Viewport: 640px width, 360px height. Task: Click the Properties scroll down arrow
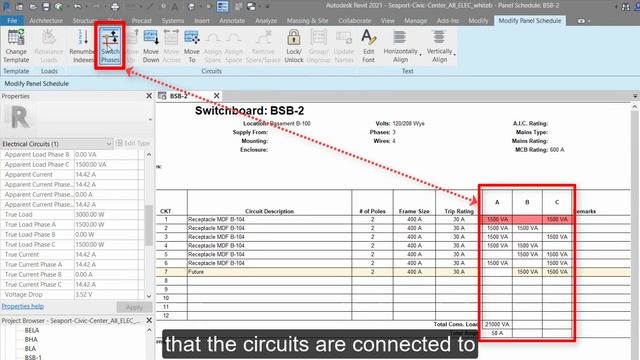click(x=149, y=296)
